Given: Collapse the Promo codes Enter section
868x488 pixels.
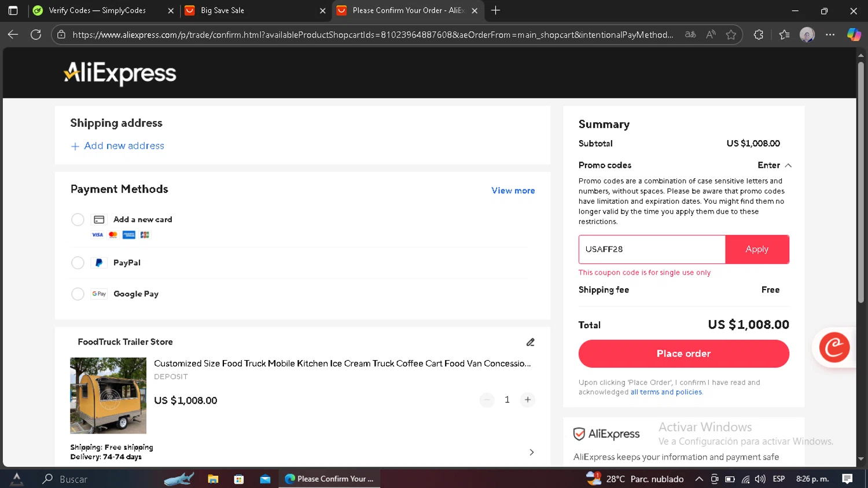Looking at the screenshot, I should point(775,166).
